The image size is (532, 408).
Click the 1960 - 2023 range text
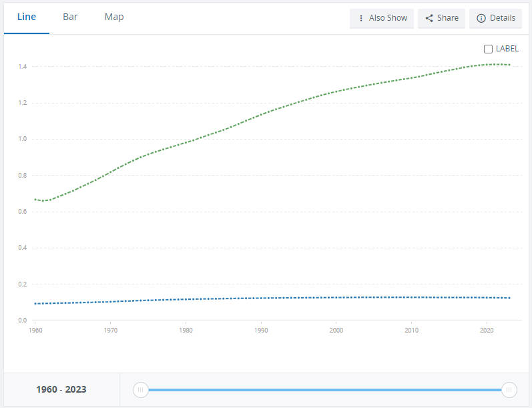click(61, 389)
